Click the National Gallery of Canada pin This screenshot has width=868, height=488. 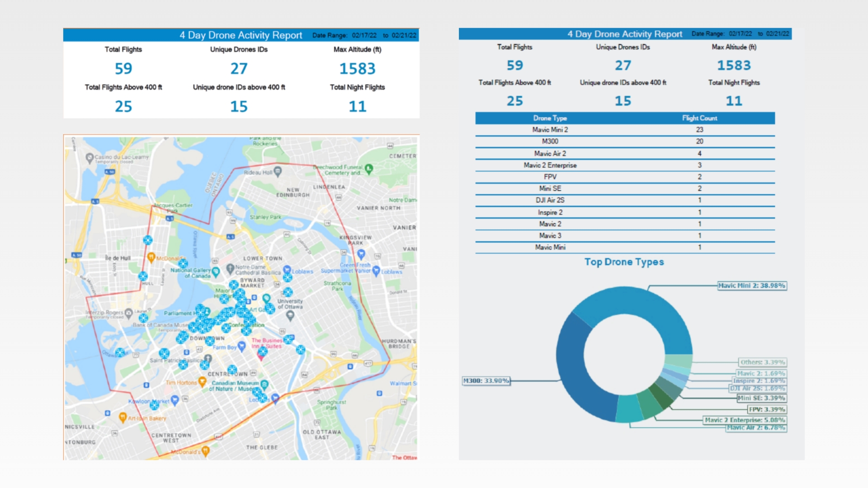[216, 272]
